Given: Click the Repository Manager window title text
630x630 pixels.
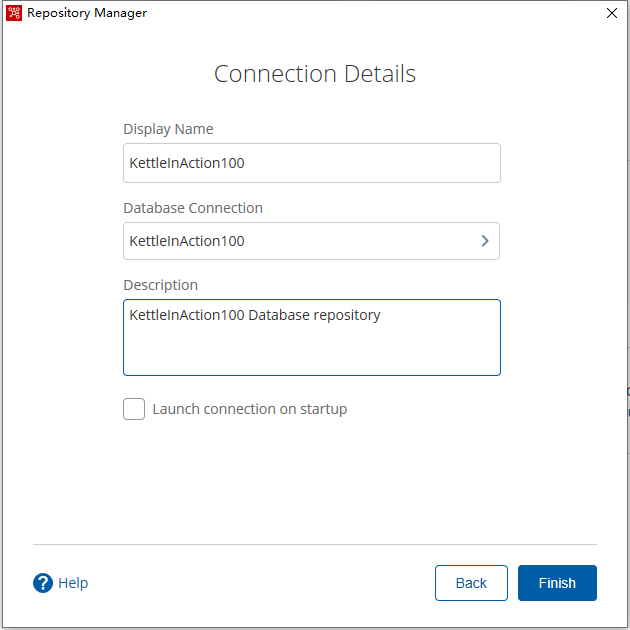Looking at the screenshot, I should (87, 13).
